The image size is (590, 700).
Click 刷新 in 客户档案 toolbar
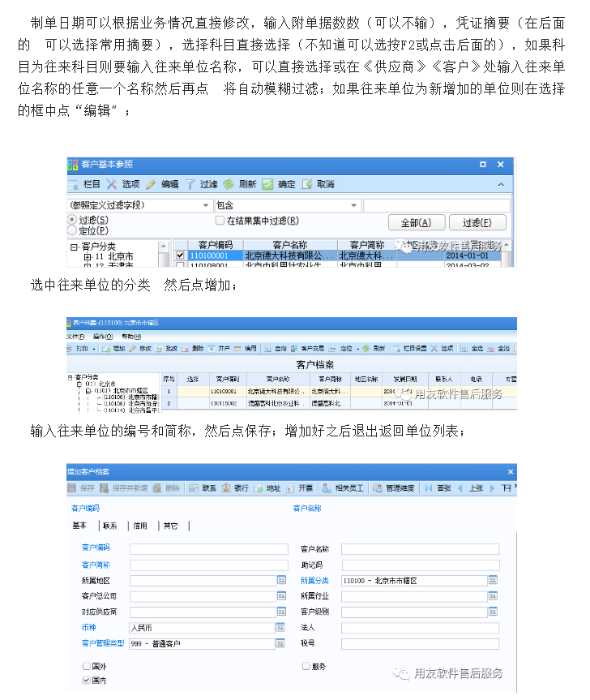(374, 349)
